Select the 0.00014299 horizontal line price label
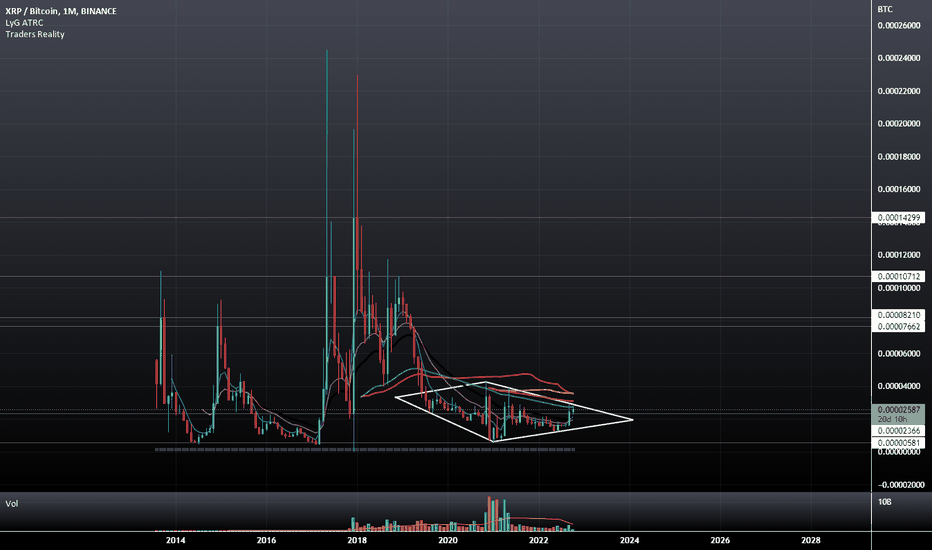Viewport: 932px width, 550px height. (x=898, y=218)
